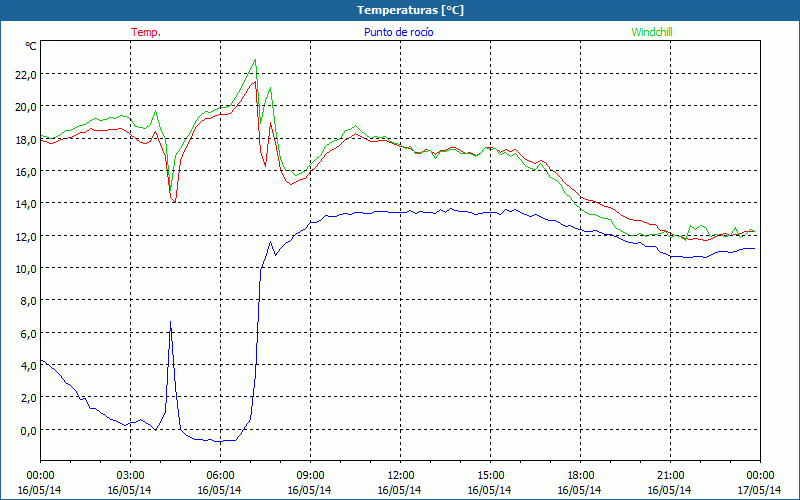Click the 18,0 y-axis value

coord(27,139)
